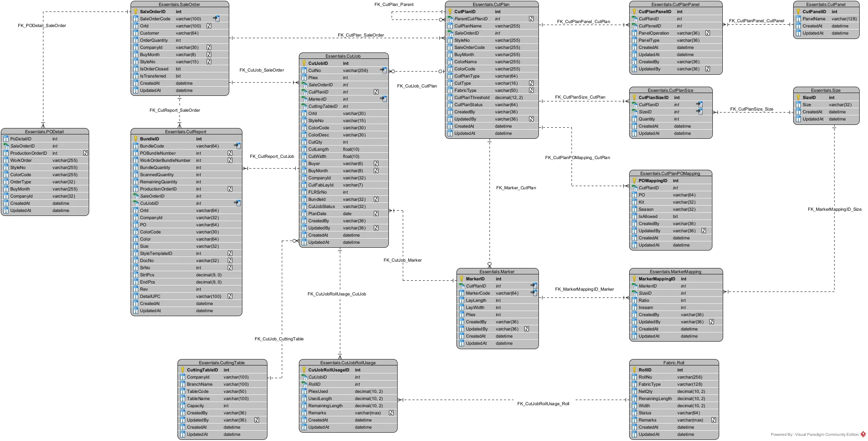This screenshot has height=441, width=868.
Task: Click the index icon on SaleOrderCode row
Action: tap(216, 19)
